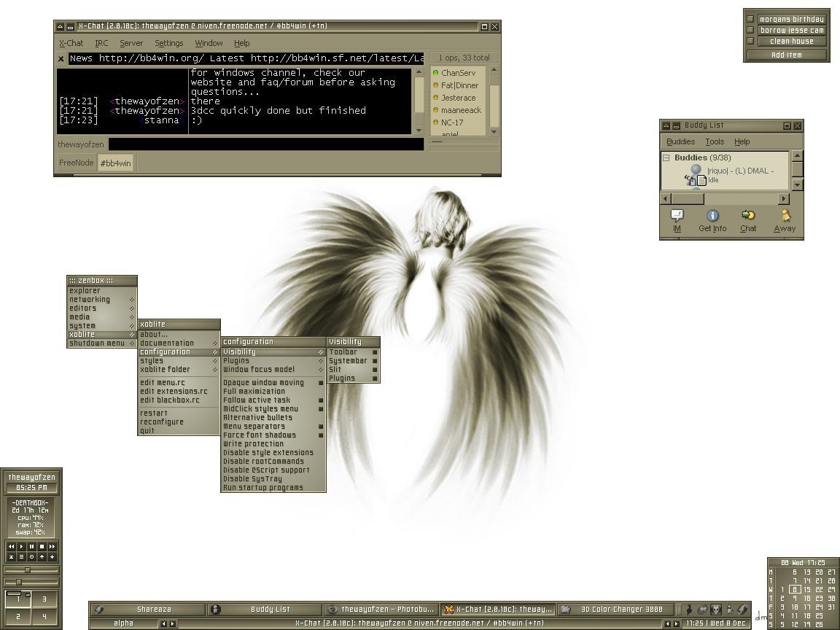Expand editors submenu in zenbox menu
Image resolution: width=840 pixels, height=630 pixels.
tap(102, 308)
